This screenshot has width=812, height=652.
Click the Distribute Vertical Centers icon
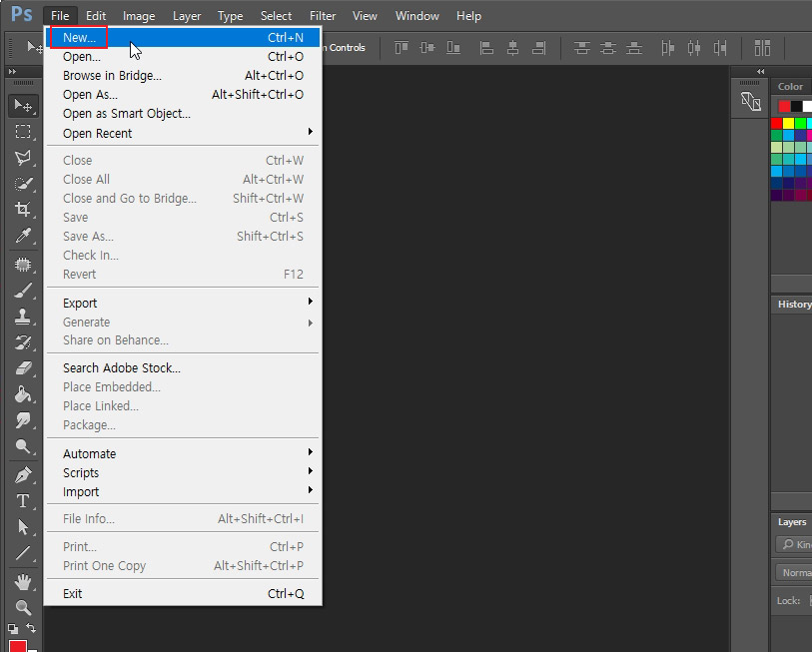608,48
